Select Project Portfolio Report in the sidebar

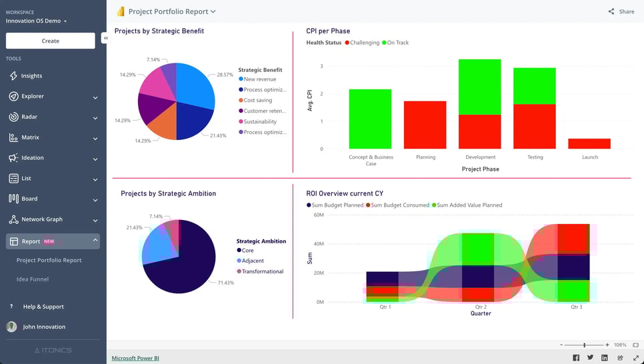click(x=49, y=261)
